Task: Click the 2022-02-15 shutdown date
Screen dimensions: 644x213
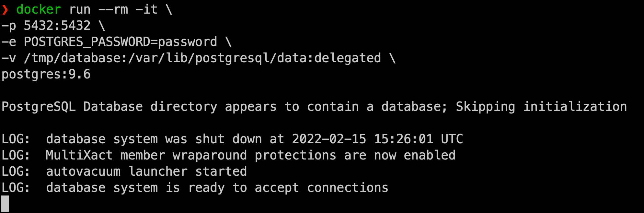Action: click(x=329, y=139)
